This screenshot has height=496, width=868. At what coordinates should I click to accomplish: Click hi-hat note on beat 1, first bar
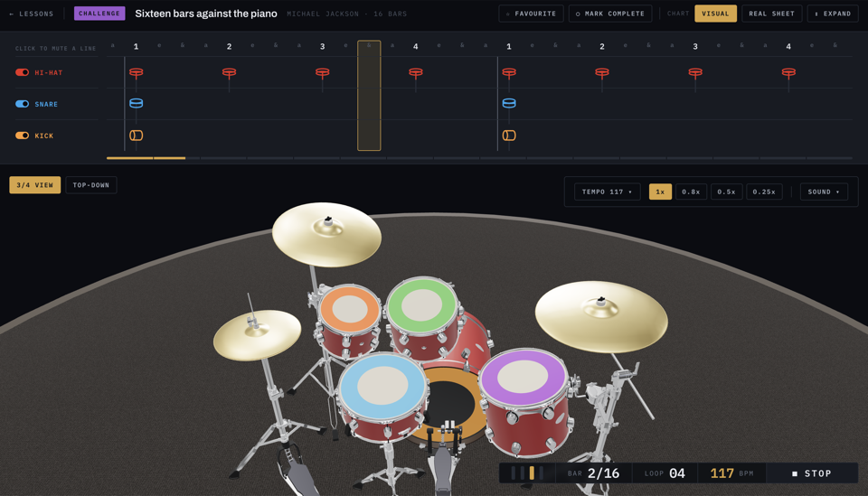(x=137, y=72)
